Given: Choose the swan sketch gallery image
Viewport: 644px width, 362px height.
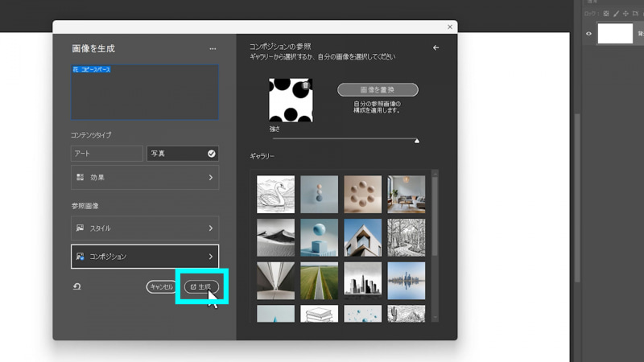Looking at the screenshot, I should click(275, 194).
